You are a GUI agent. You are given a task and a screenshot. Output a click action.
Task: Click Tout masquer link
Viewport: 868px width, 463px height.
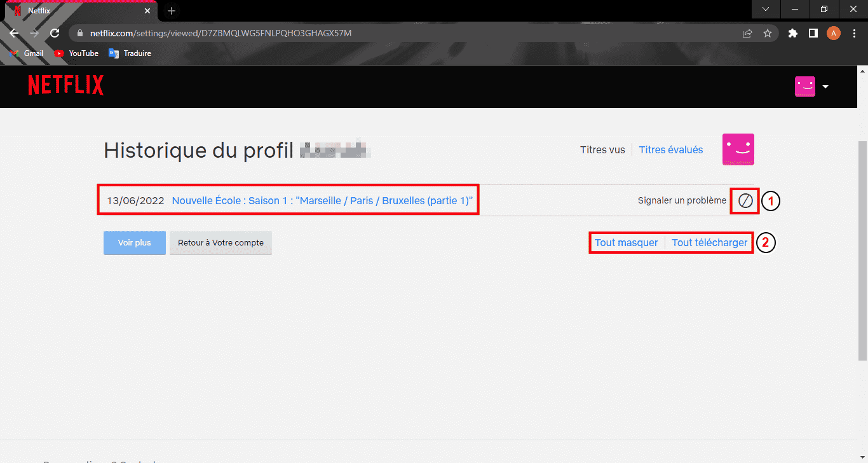(626, 243)
